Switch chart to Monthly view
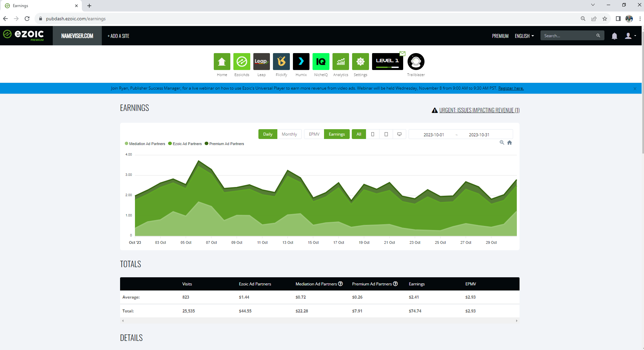 click(x=289, y=134)
